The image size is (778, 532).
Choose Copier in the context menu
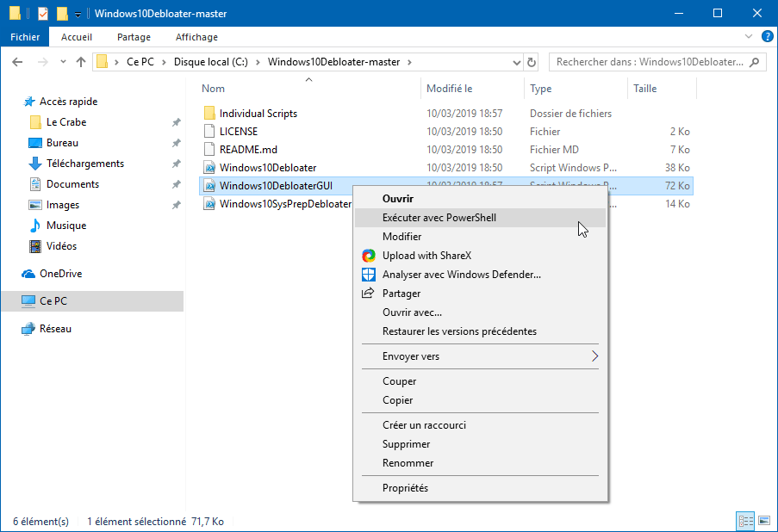(x=480, y=400)
